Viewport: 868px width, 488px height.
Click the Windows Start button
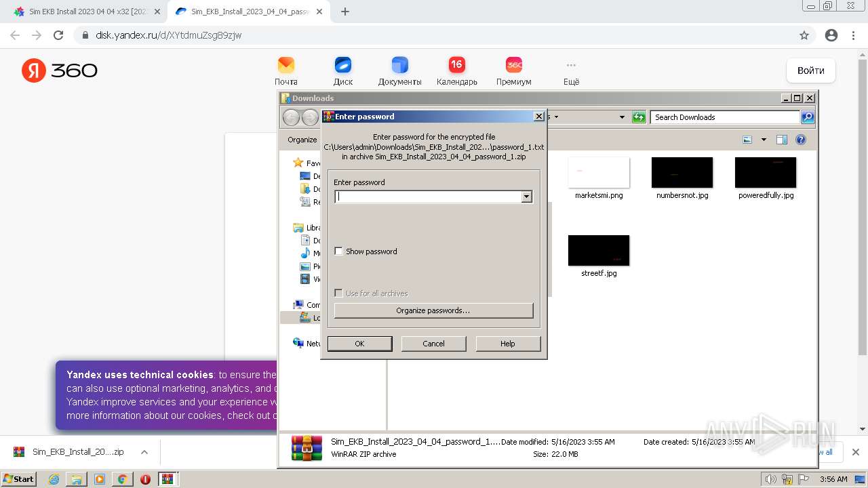[x=19, y=479]
